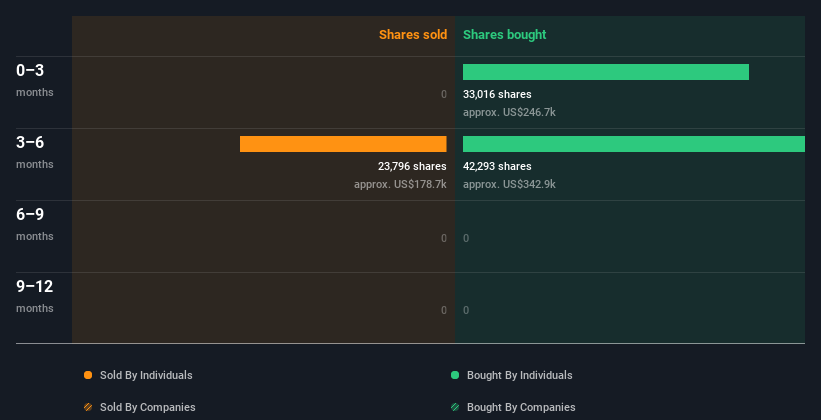821x420 pixels.
Task: Click the striped Bought By Companies legend icon
Action: coord(455,407)
